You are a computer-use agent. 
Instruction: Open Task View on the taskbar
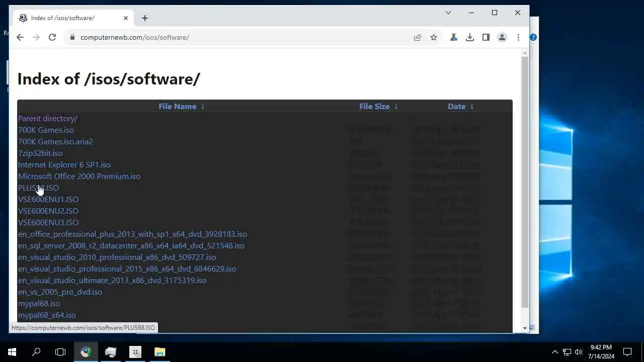pos(60,352)
